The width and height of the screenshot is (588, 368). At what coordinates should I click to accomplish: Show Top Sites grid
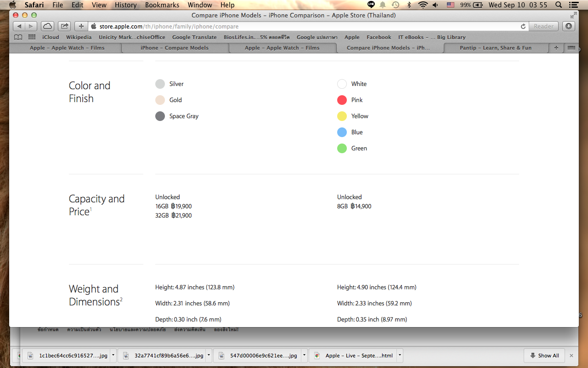coord(32,37)
